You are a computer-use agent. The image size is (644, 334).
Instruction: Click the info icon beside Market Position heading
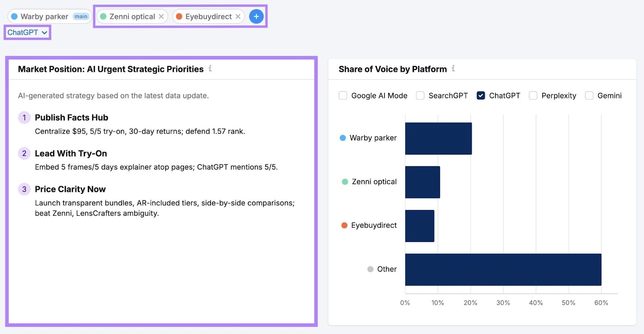(210, 69)
